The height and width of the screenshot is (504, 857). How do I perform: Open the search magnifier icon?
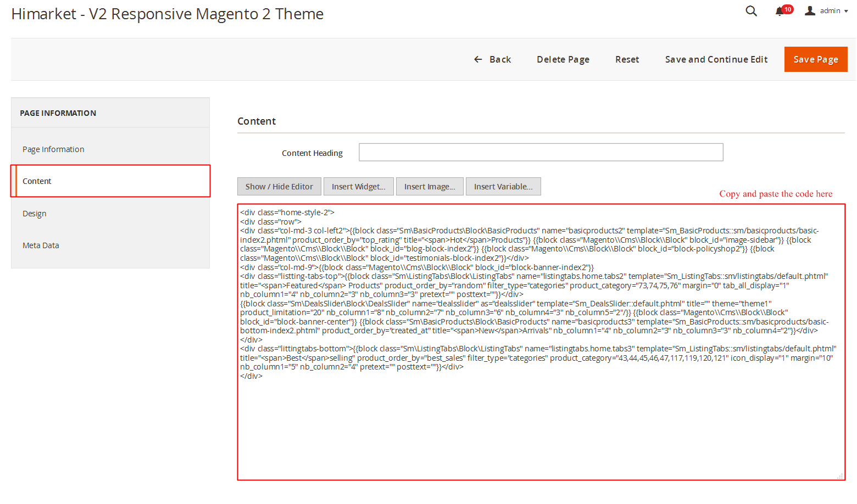coord(751,11)
